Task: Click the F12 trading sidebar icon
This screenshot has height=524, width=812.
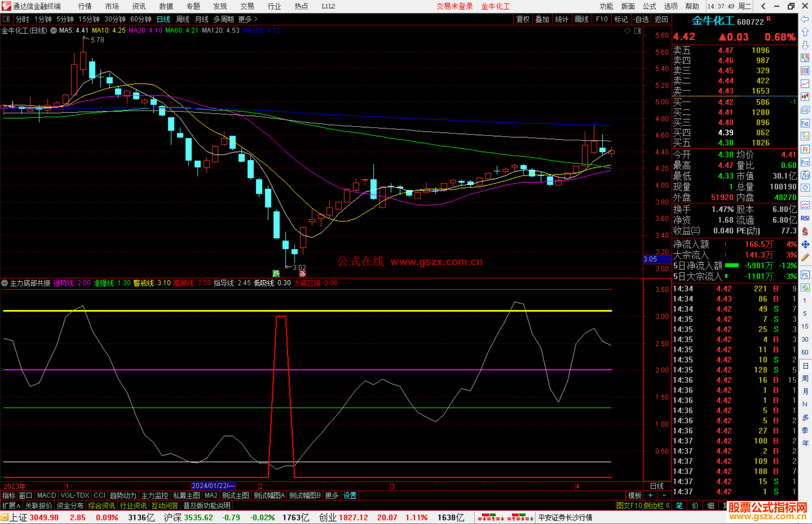Action: point(805,162)
